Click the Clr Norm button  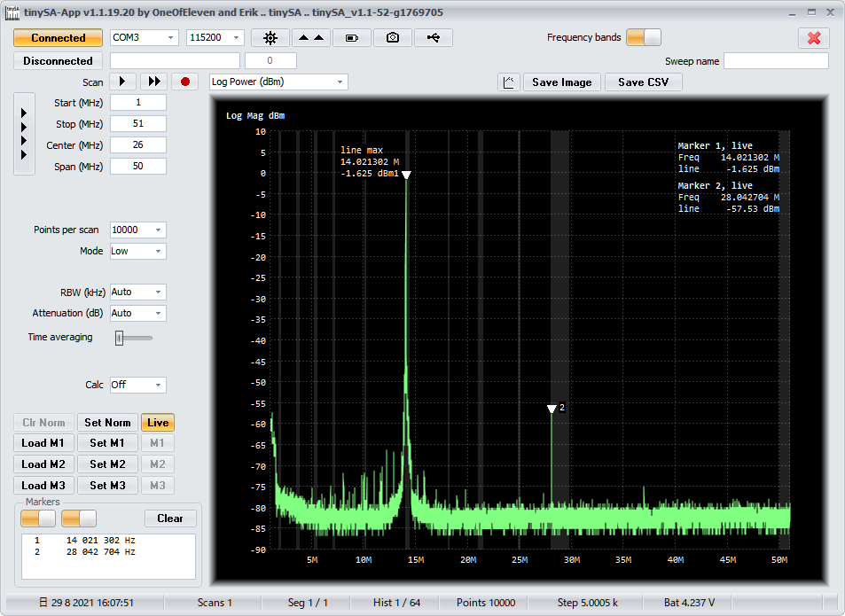click(43, 423)
